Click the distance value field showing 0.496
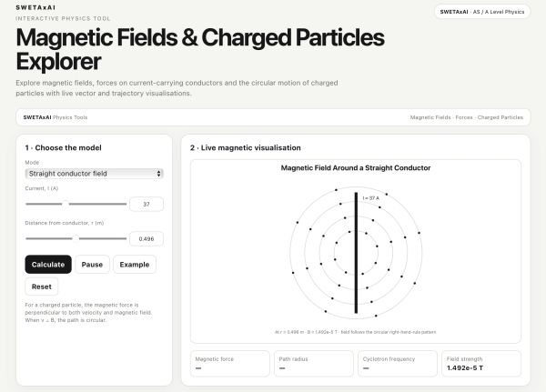Image resolution: width=546 pixels, height=392 pixels. click(147, 238)
